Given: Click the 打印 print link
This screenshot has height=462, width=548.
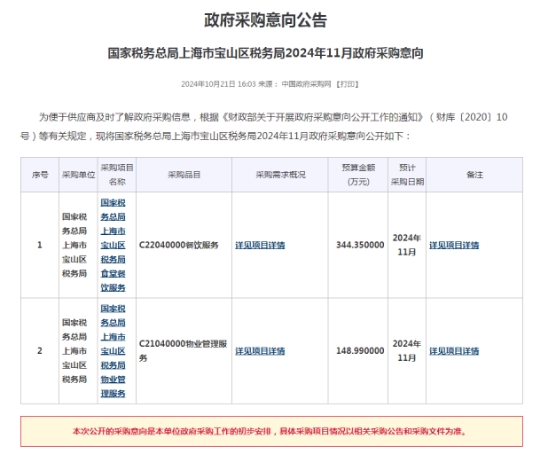Looking at the screenshot, I should click(347, 84).
